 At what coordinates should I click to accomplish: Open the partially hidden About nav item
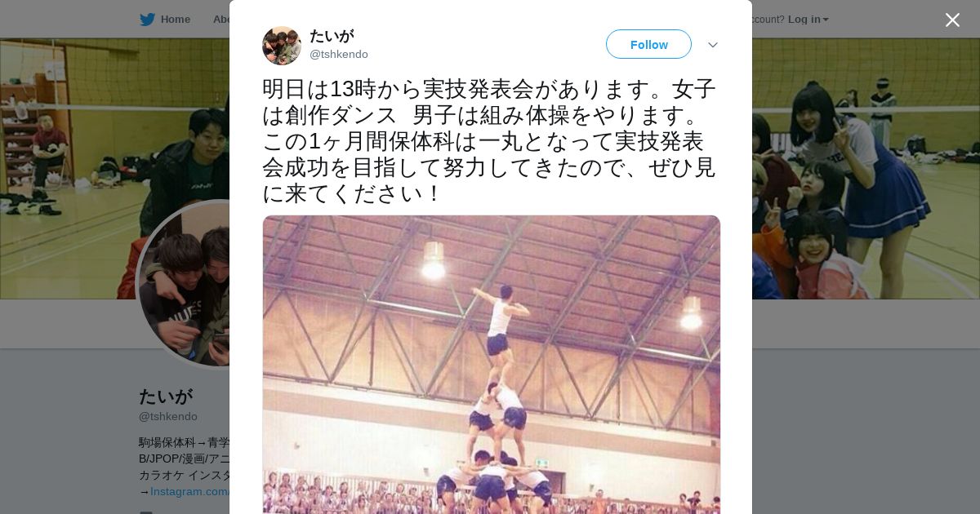pos(220,19)
